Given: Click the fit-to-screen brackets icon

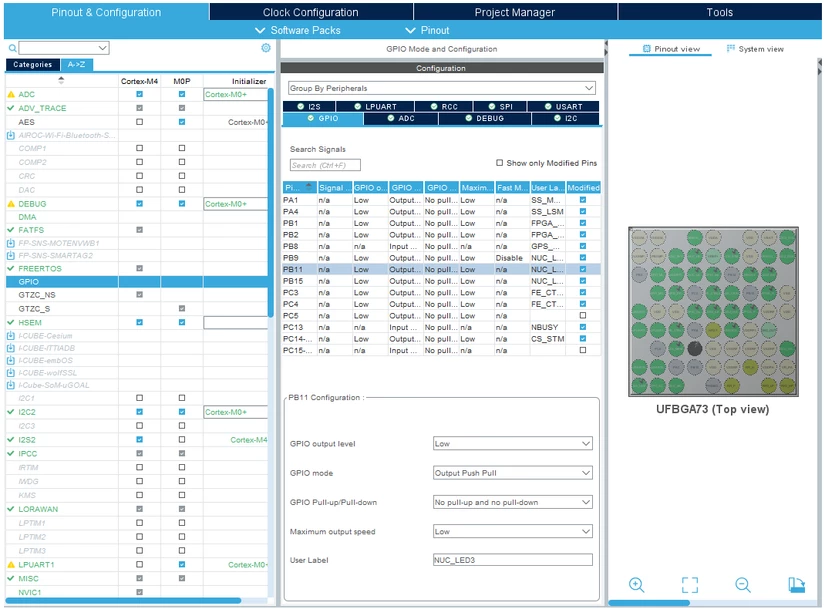Looking at the screenshot, I should coord(689,584).
